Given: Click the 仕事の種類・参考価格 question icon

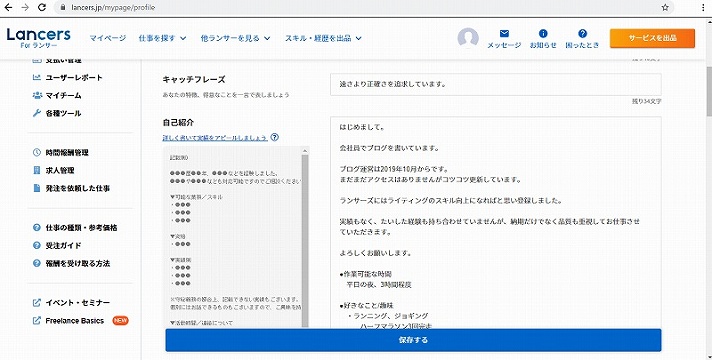Looking at the screenshot, I should point(37,227).
